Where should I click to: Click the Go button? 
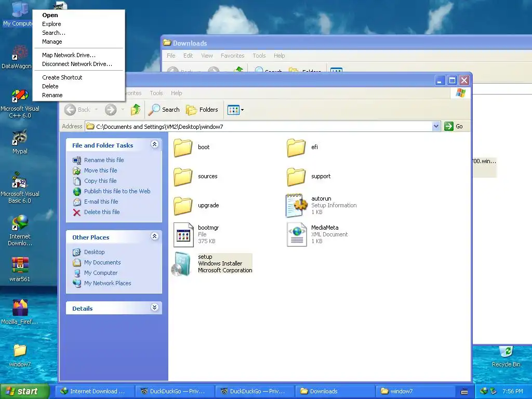[454, 126]
